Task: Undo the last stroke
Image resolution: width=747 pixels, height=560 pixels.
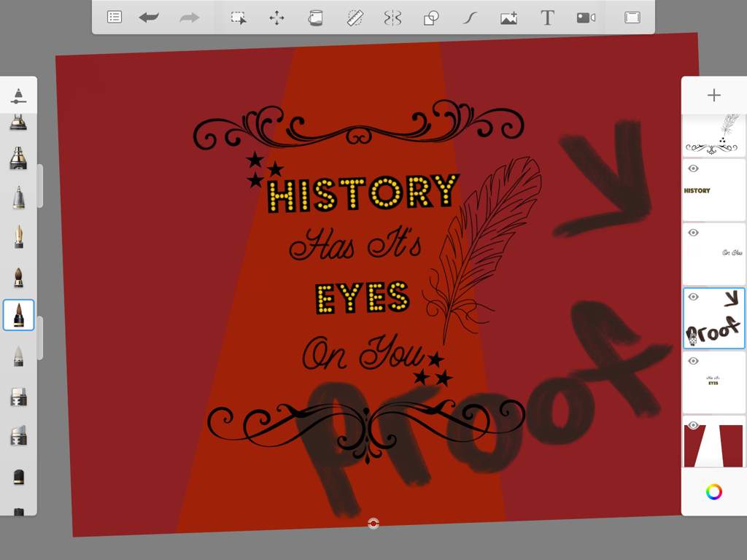Action: pyautogui.click(x=149, y=17)
